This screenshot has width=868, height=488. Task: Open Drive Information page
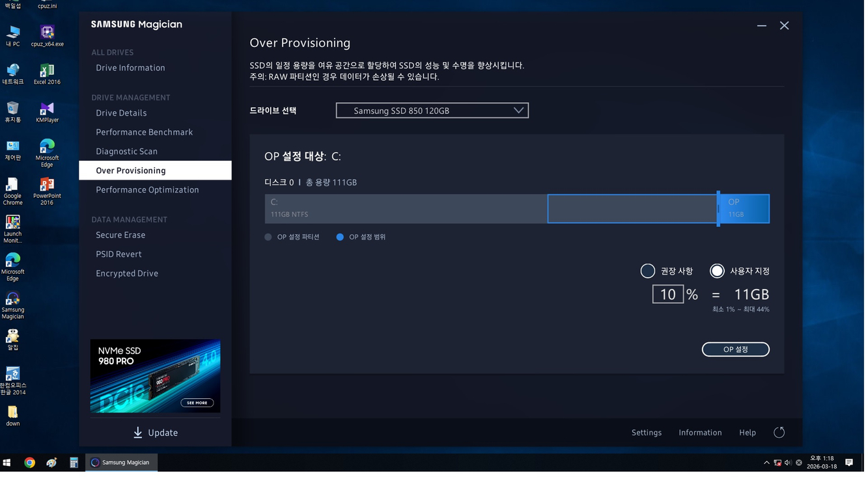pyautogui.click(x=131, y=68)
